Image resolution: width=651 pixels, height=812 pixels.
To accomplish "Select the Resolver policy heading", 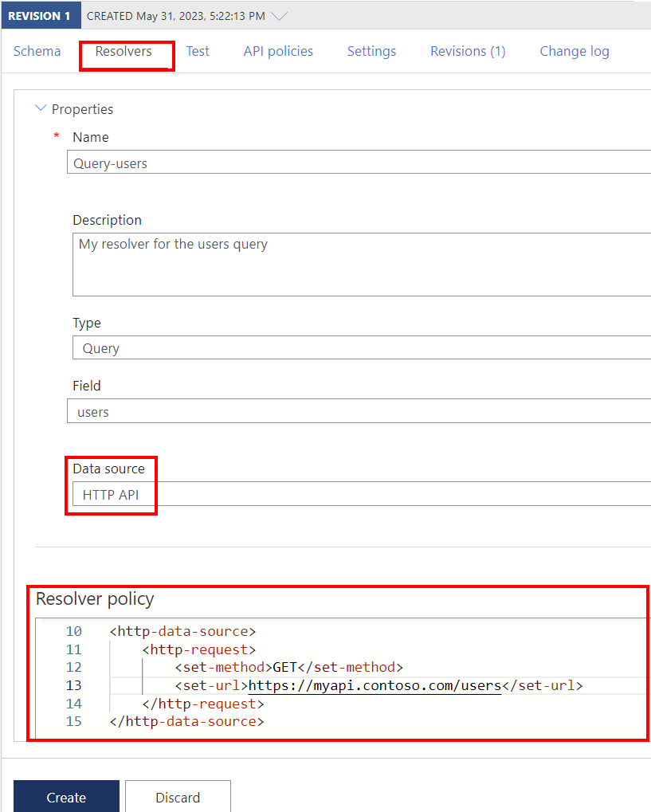I will (x=95, y=599).
